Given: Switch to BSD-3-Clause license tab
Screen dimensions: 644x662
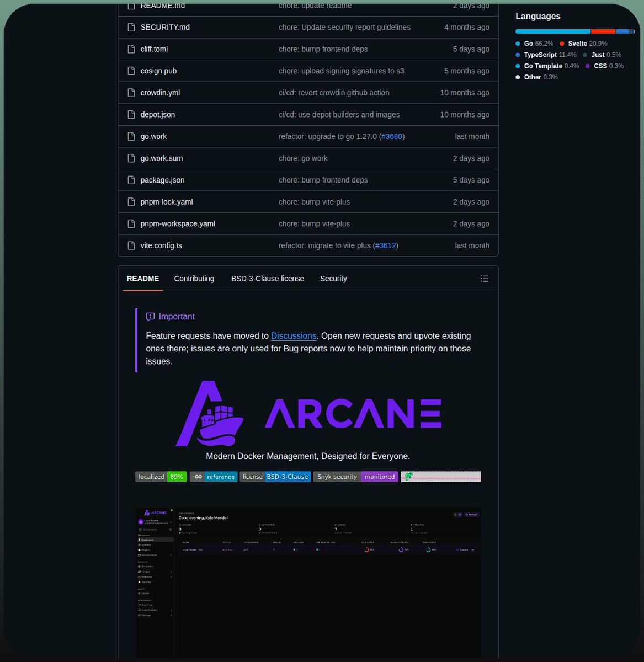Looking at the screenshot, I should coord(268,279).
